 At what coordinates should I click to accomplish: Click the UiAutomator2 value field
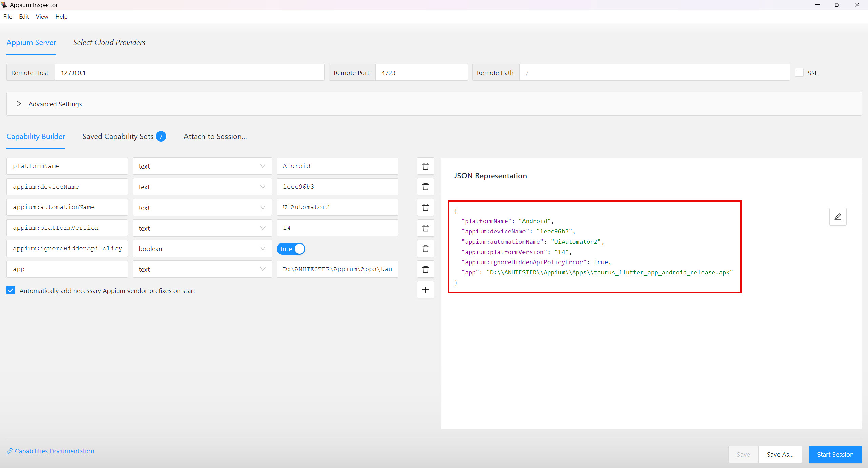tap(337, 207)
